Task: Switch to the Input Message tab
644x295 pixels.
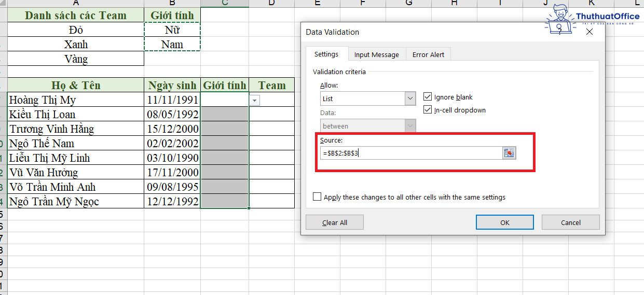Action: pos(377,54)
